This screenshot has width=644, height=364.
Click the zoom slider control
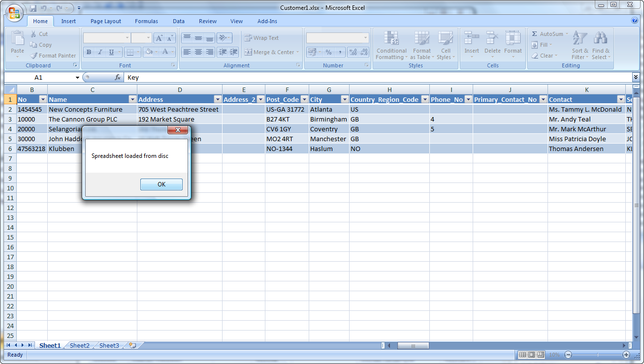(597, 355)
